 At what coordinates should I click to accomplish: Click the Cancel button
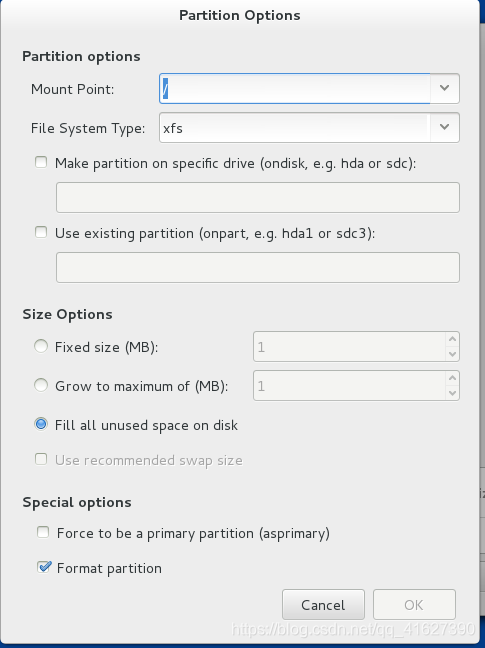(323, 605)
